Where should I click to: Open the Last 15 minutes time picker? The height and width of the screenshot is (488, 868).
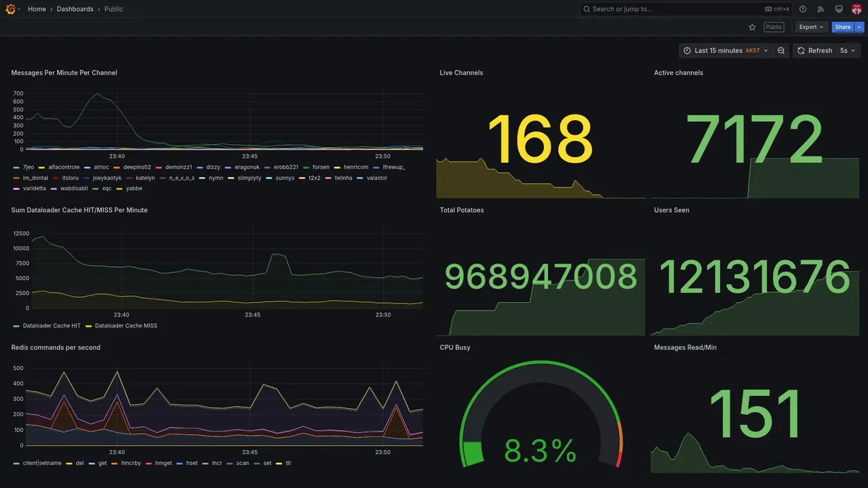pyautogui.click(x=726, y=50)
